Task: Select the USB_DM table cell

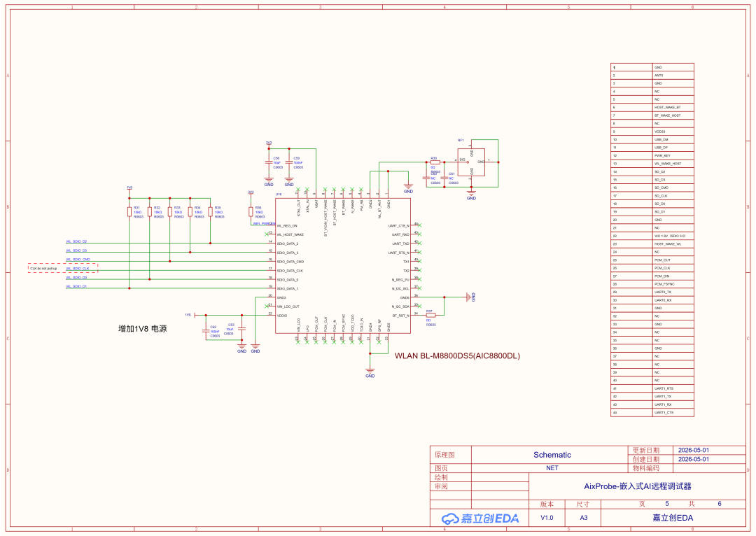Action: (673, 140)
